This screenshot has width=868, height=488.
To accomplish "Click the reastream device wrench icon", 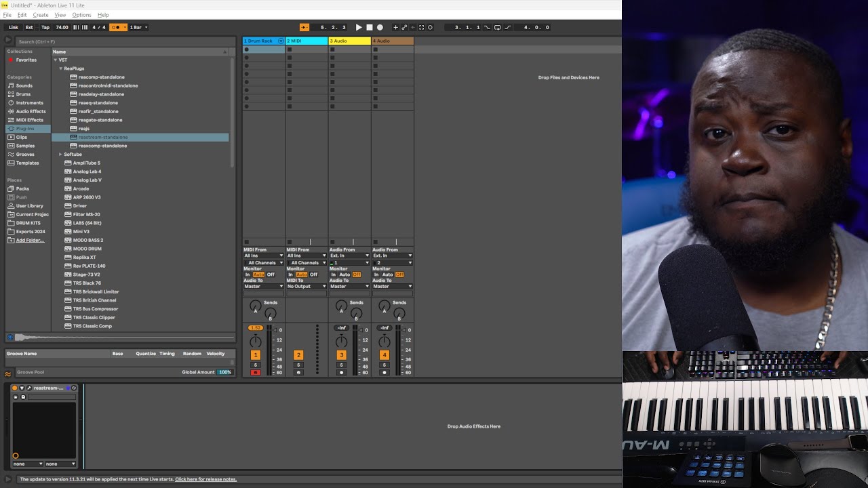I will coord(29,388).
